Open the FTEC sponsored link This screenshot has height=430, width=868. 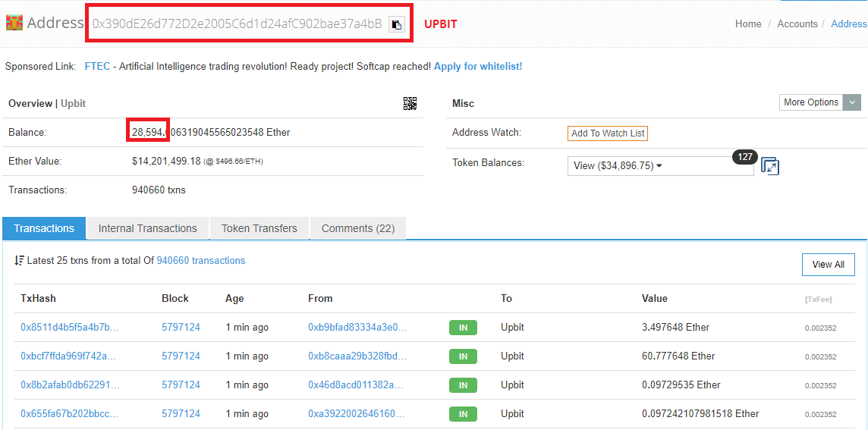(x=99, y=67)
